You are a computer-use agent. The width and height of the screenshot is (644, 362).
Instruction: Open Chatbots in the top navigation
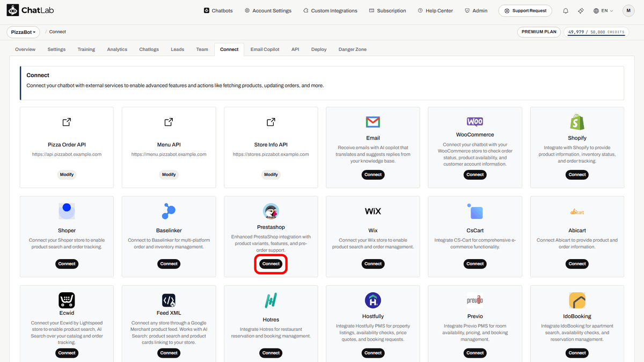(x=218, y=11)
